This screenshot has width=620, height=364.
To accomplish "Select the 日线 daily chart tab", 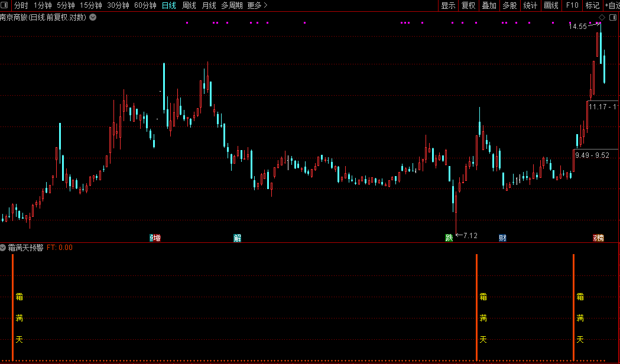I will pyautogui.click(x=169, y=5).
